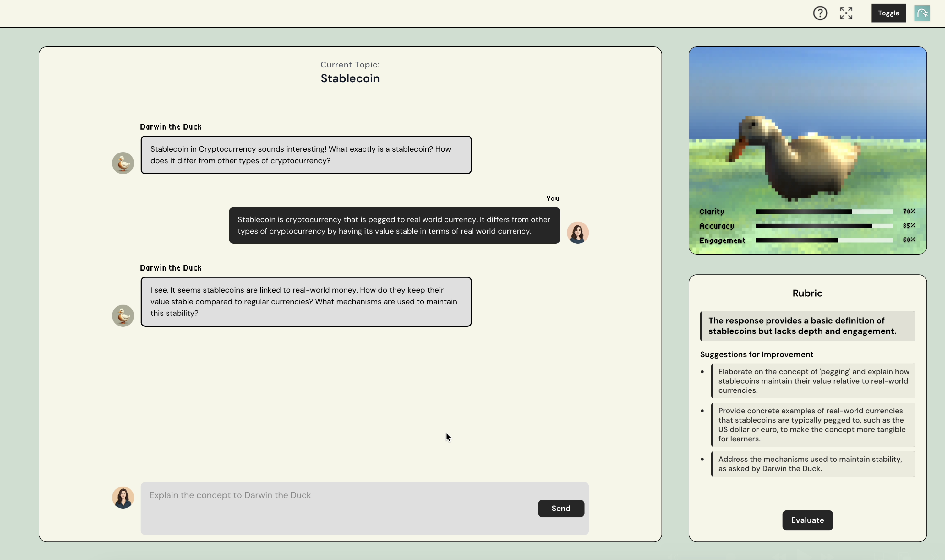The image size is (945, 560).
Task: Click Darwin's first message about stablecoin
Action: tap(306, 155)
